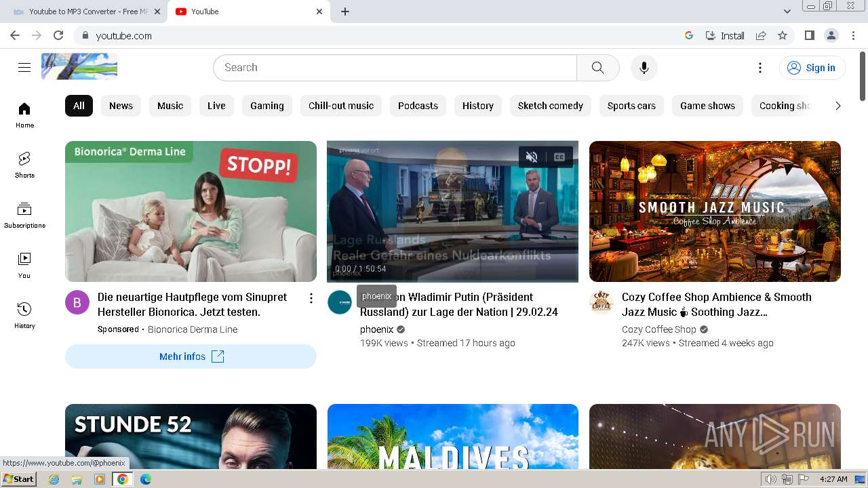The image size is (868, 488).
Task: Click the page vertical scrollbar
Action: (x=863, y=76)
